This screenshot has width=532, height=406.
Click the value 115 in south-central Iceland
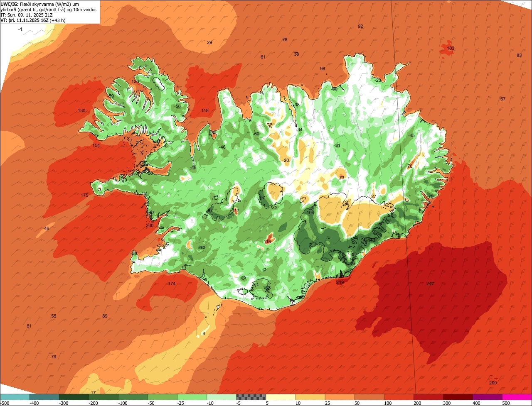[x=268, y=242]
